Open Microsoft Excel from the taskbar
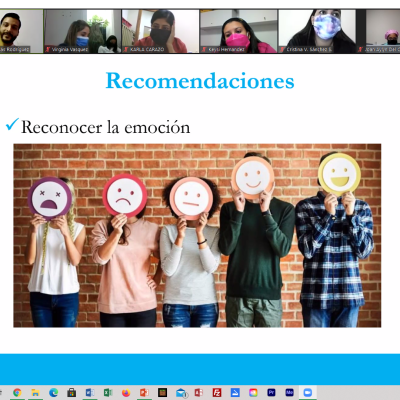The image size is (400, 400). coord(108,392)
